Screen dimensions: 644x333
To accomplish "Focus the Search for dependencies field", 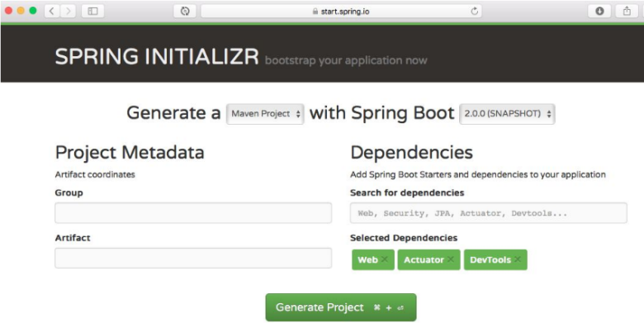I will coord(488,213).
